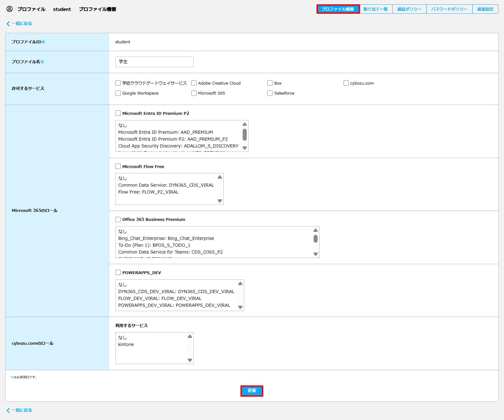Click 'プロファイル' breadcrumb heading
This screenshot has width=504, height=420.
click(x=31, y=9)
